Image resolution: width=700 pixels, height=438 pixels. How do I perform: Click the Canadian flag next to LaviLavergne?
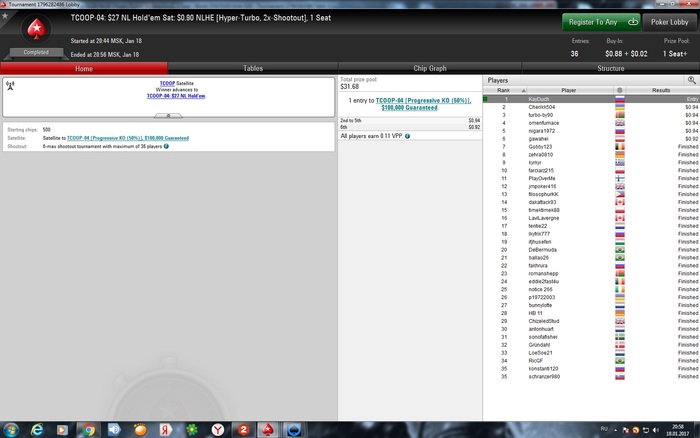(x=620, y=218)
